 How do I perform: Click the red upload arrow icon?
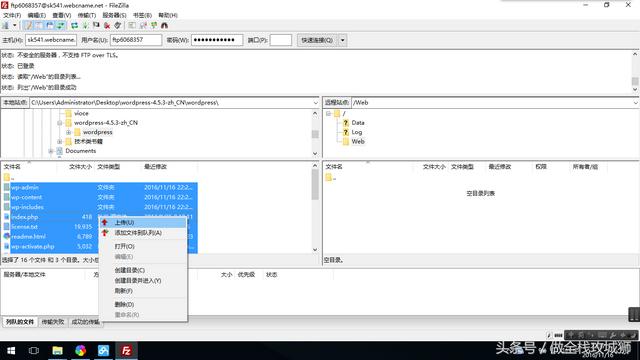[105, 222]
